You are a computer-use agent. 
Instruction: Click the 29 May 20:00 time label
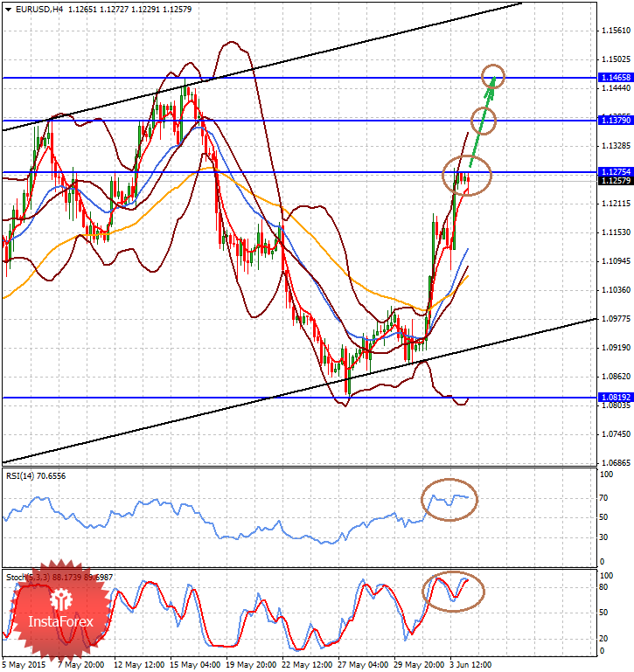(x=419, y=665)
